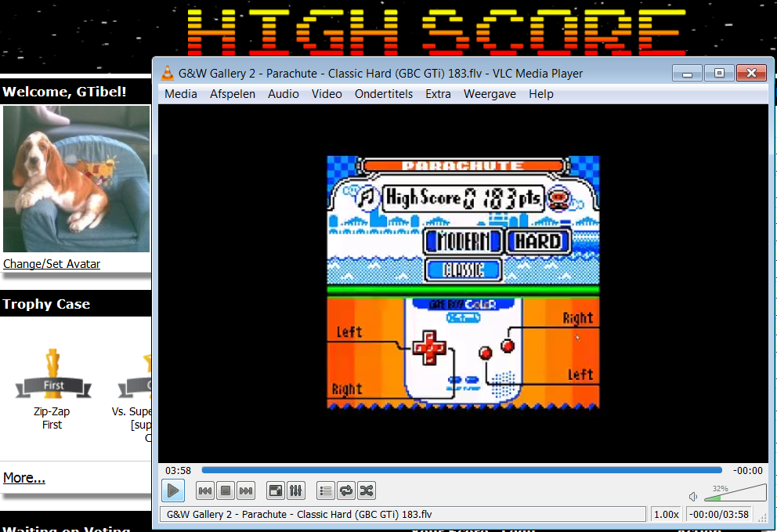This screenshot has height=532, width=777.
Task: Toggle loop repeat mode
Action: click(x=346, y=491)
